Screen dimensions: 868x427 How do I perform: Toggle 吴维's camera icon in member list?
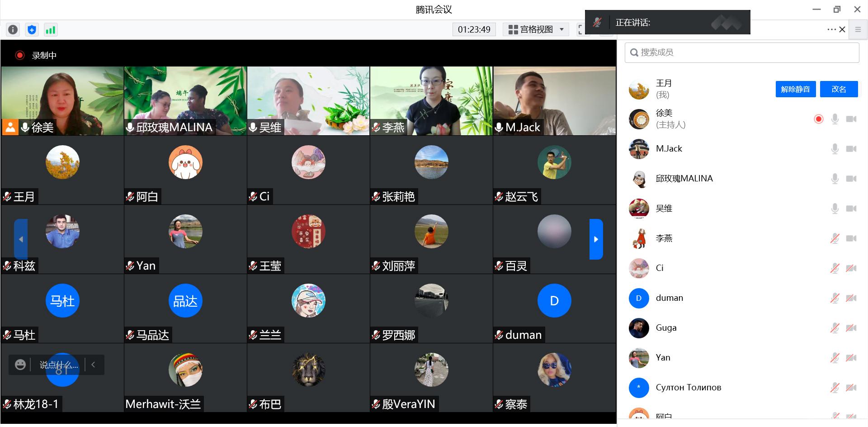click(851, 209)
